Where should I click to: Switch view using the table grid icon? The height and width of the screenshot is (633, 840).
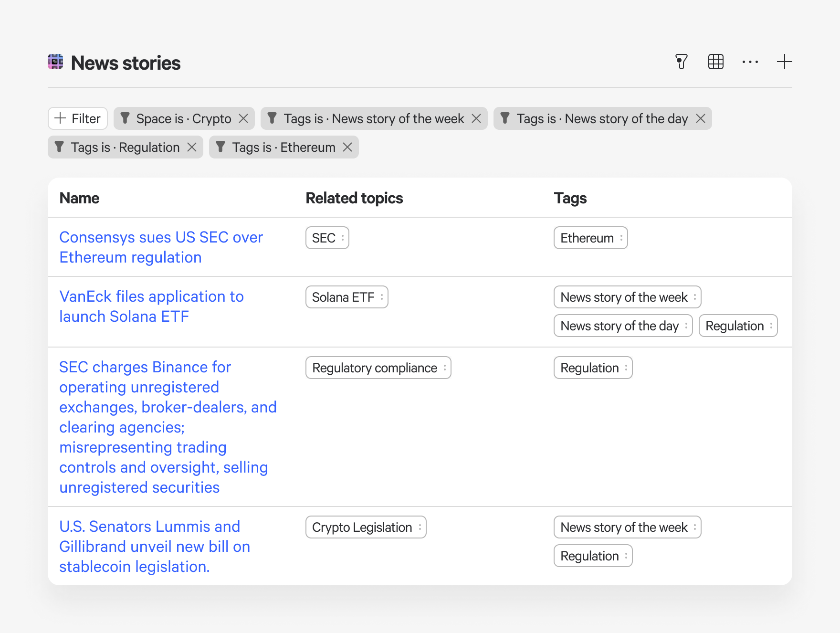716,62
